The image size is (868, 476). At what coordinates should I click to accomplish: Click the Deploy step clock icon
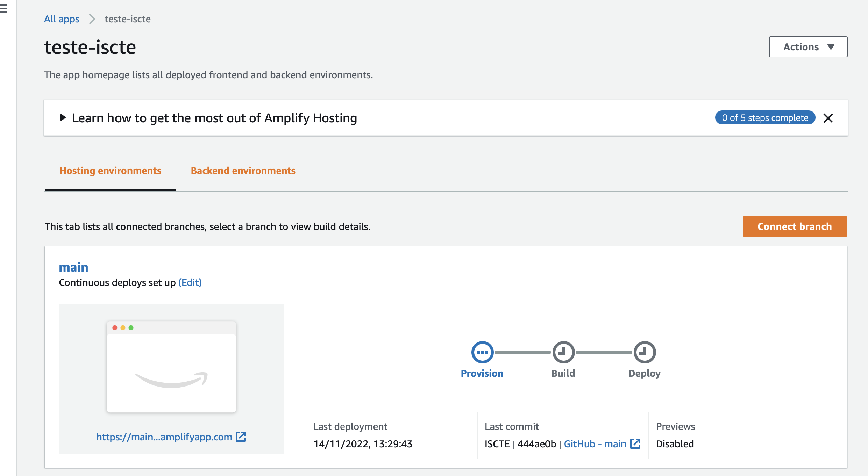pos(645,352)
